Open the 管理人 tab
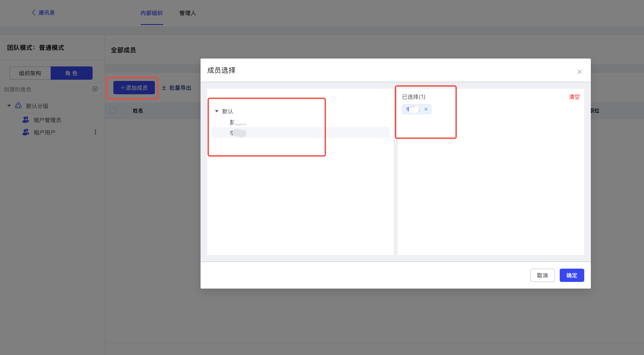644x355 pixels. click(x=187, y=13)
